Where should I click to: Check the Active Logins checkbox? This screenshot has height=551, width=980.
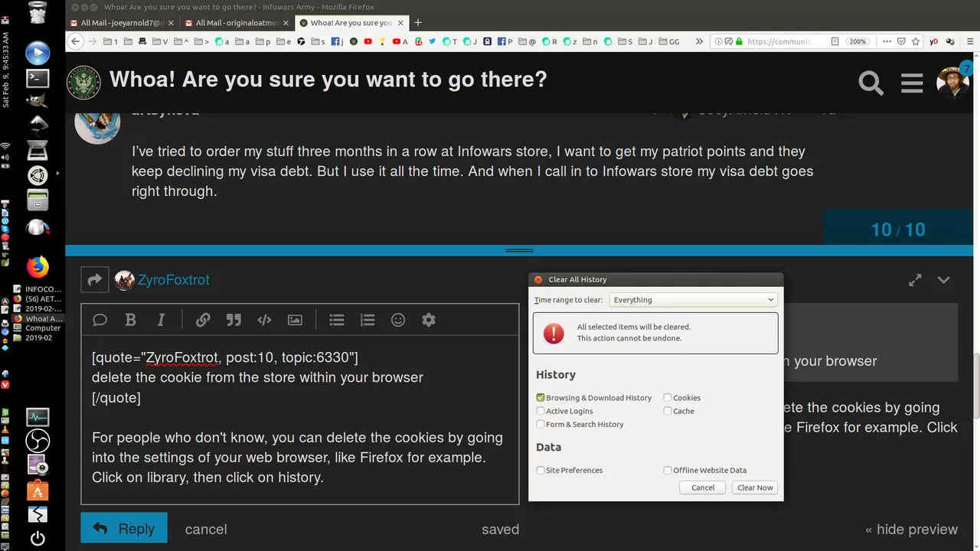[x=541, y=411]
